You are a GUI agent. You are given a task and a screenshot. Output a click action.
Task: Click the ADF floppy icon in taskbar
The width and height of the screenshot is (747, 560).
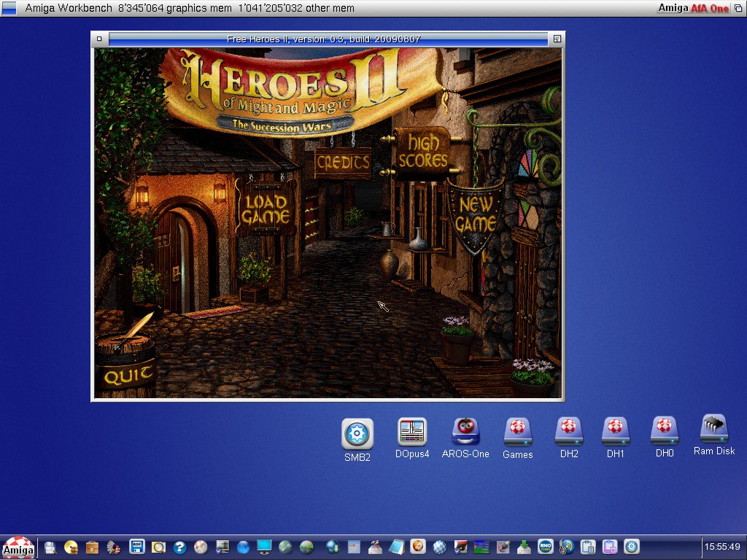136,547
